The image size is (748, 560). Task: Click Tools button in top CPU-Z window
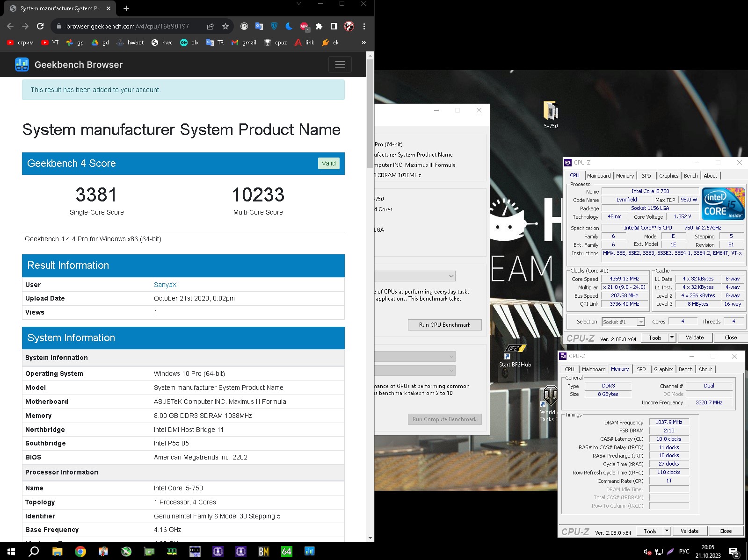point(655,337)
